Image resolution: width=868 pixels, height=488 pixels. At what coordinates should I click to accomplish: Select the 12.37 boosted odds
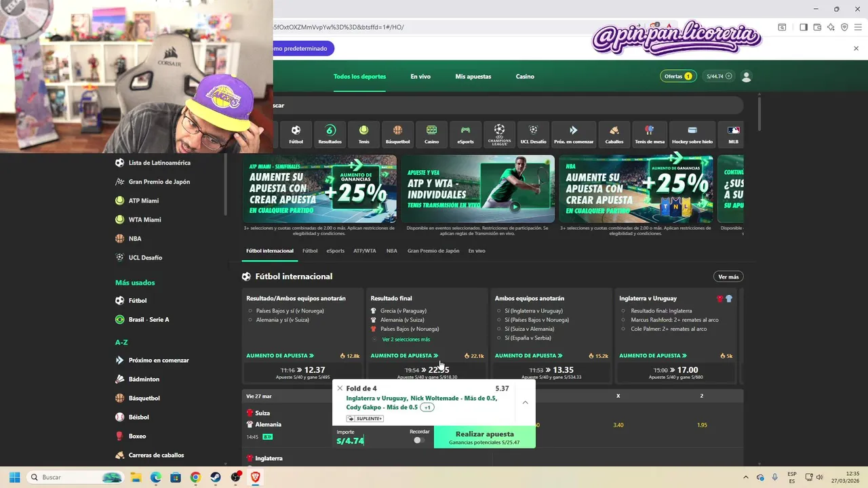(303, 372)
